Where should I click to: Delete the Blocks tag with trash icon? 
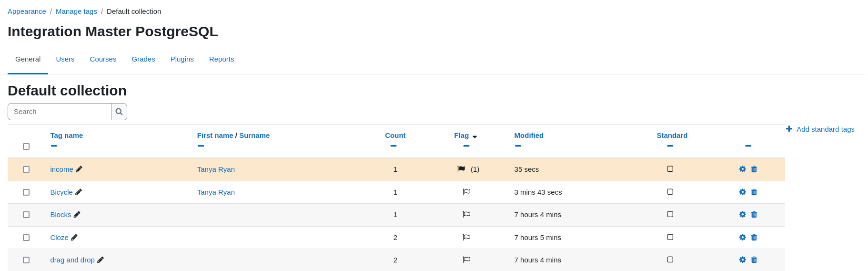click(x=754, y=214)
